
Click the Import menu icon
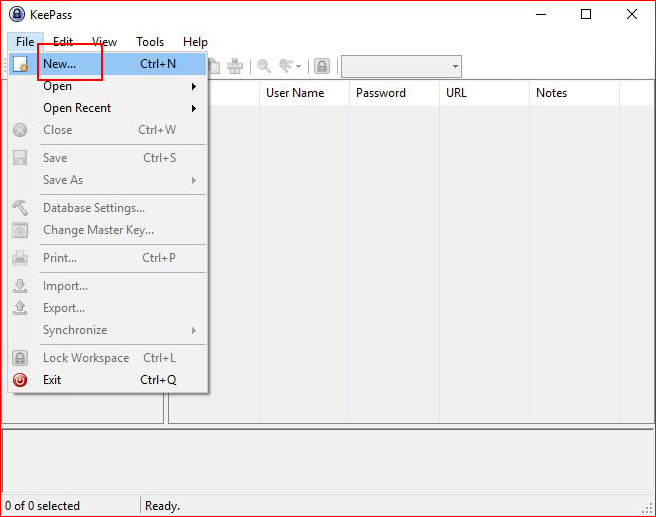[x=20, y=286]
